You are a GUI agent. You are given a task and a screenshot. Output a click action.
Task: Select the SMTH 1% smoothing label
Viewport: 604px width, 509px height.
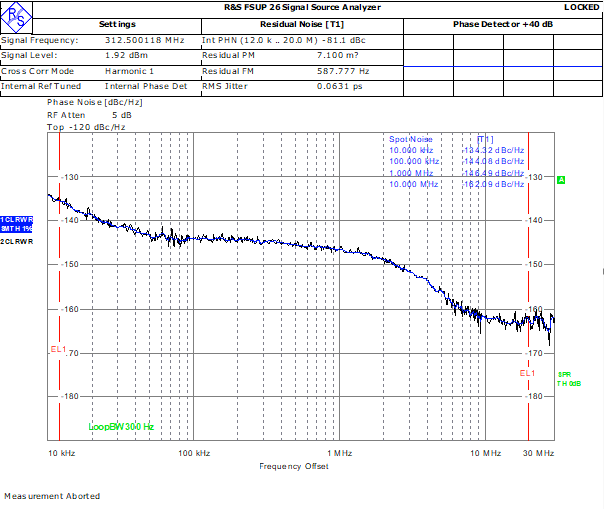16,228
